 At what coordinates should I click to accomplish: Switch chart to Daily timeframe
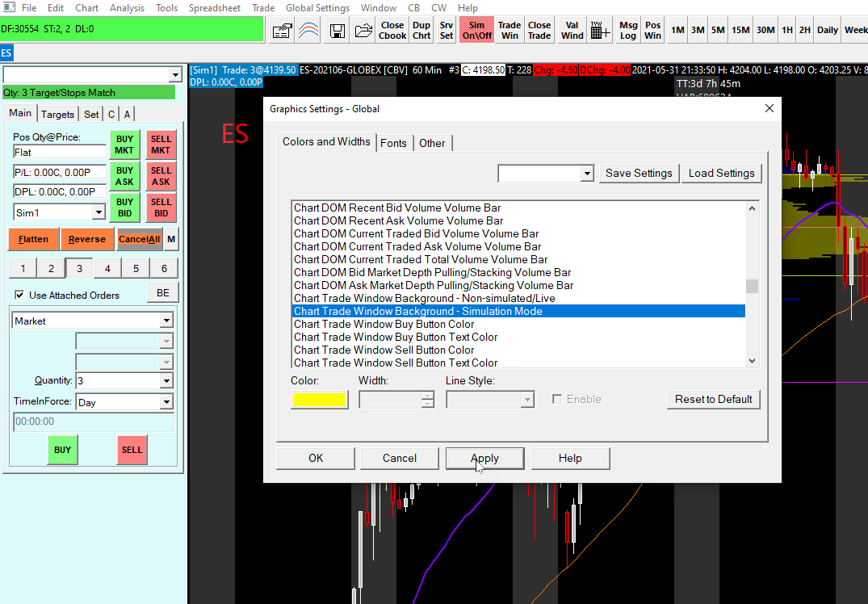(x=828, y=31)
